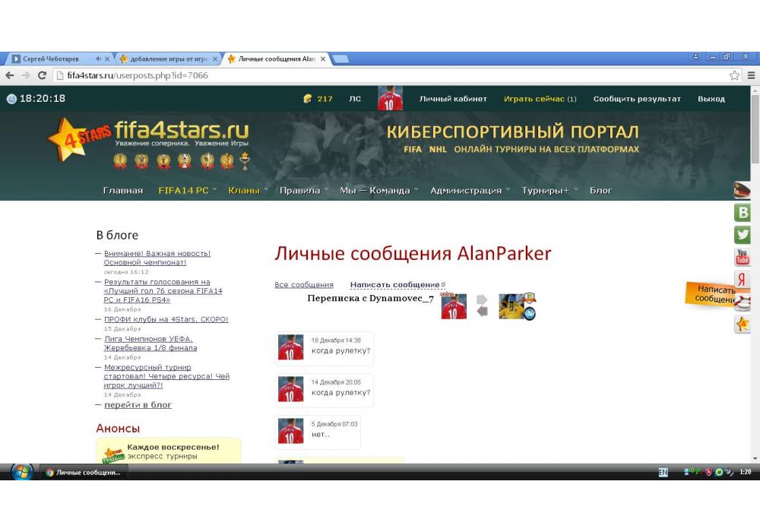Screen dimensions: 760x532
Task: Click Сообщить результат link
Action: [x=637, y=99]
